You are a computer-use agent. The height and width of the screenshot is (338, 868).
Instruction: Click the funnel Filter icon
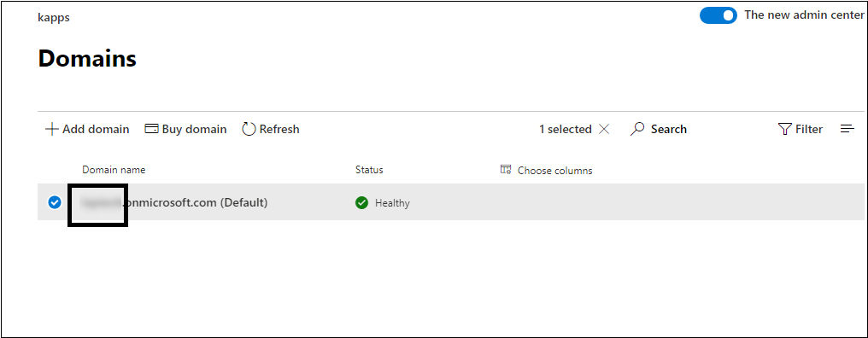click(x=784, y=130)
